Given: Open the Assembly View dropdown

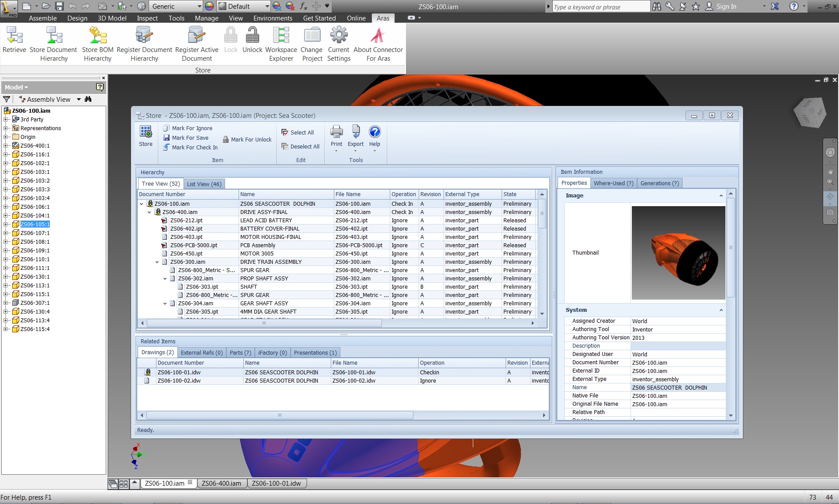Looking at the screenshot, I should [x=79, y=99].
